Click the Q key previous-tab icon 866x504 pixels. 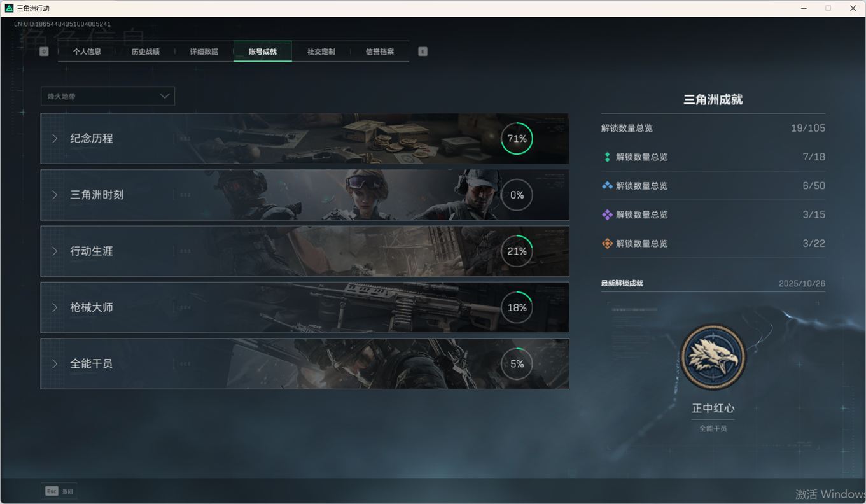[44, 52]
